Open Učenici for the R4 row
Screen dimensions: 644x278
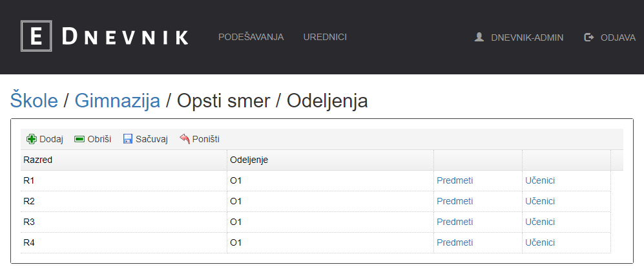coord(540,242)
